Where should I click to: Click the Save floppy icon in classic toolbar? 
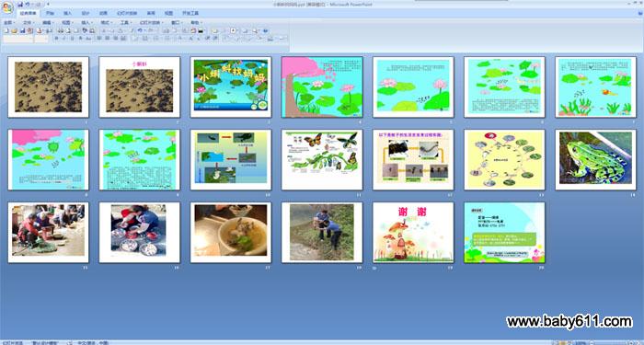22,30
